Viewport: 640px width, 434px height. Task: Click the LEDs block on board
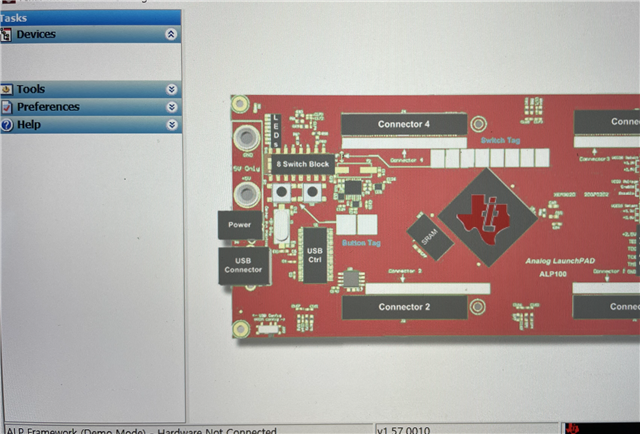(x=276, y=131)
